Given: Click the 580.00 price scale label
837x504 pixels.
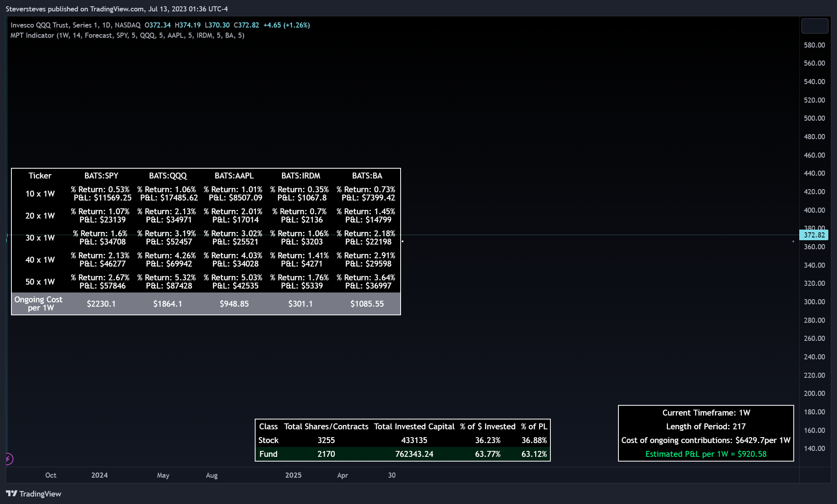Looking at the screenshot, I should (814, 45).
